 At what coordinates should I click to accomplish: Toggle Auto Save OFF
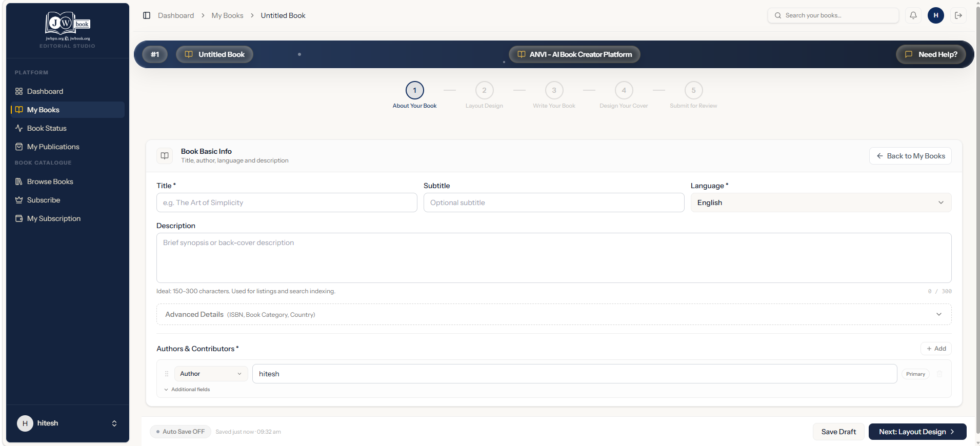tap(180, 432)
